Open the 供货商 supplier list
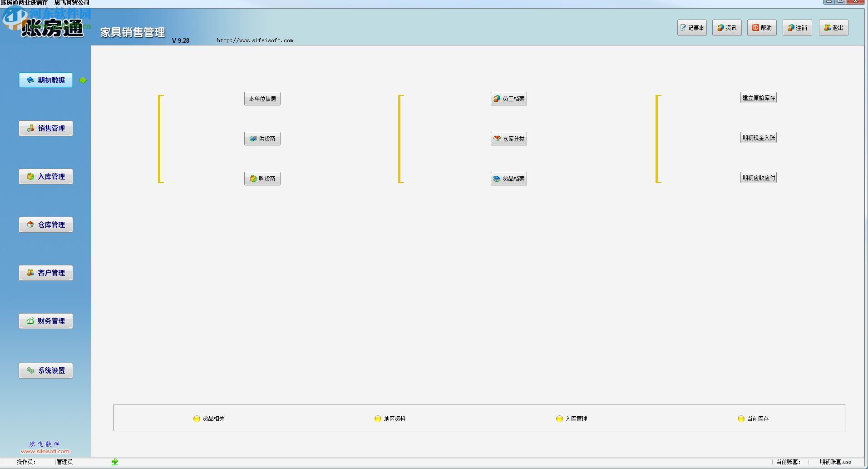The image size is (868, 469). click(x=262, y=139)
